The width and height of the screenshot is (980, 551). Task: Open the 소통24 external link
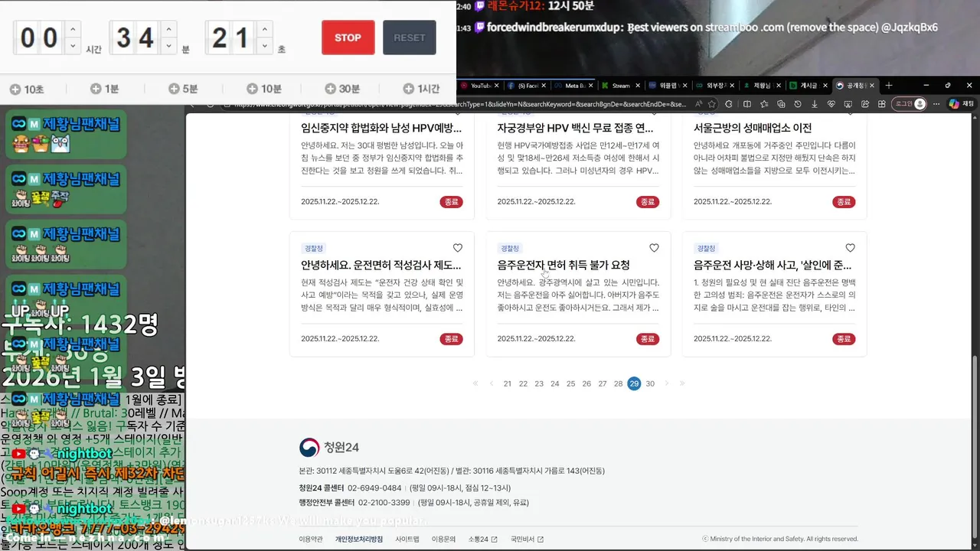point(482,540)
